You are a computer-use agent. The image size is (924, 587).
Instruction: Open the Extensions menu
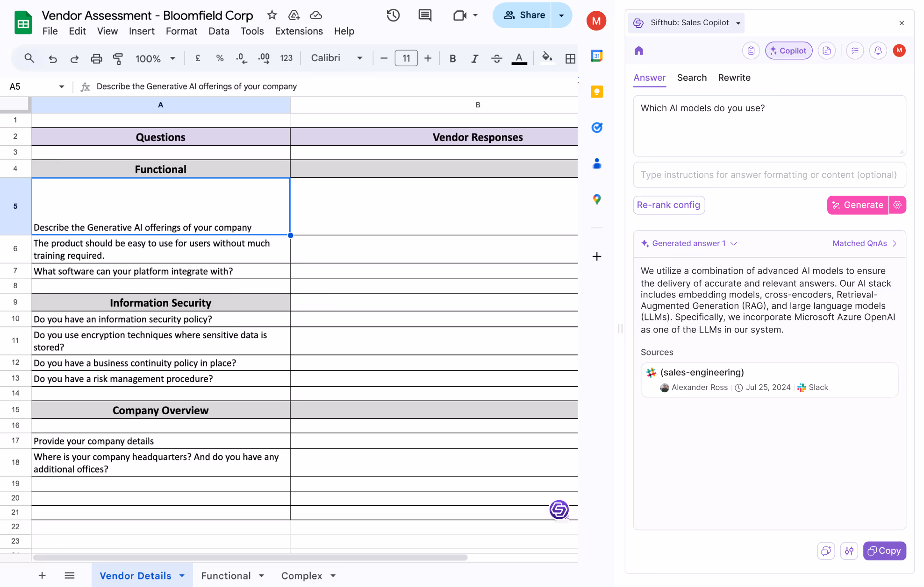pos(299,31)
